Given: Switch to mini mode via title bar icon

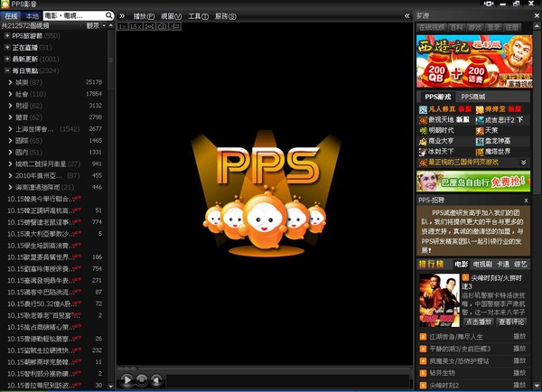Looking at the screenshot, I should coord(489,4).
